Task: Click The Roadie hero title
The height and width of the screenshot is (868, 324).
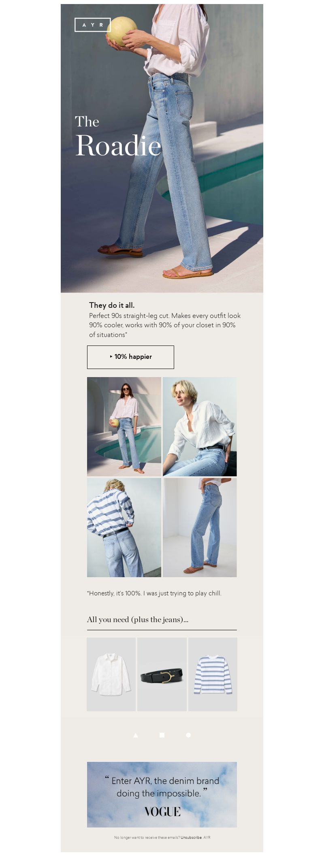Action: [x=118, y=136]
